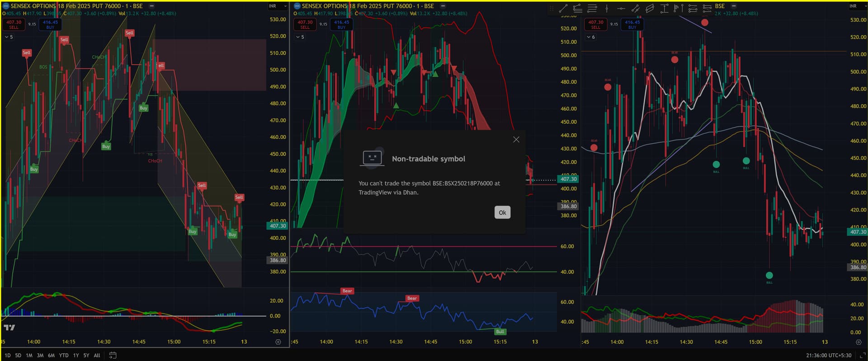The width and height of the screenshot is (868, 361).
Task: Click the 'Bull' label in middle chart lower pane
Action: click(500, 332)
